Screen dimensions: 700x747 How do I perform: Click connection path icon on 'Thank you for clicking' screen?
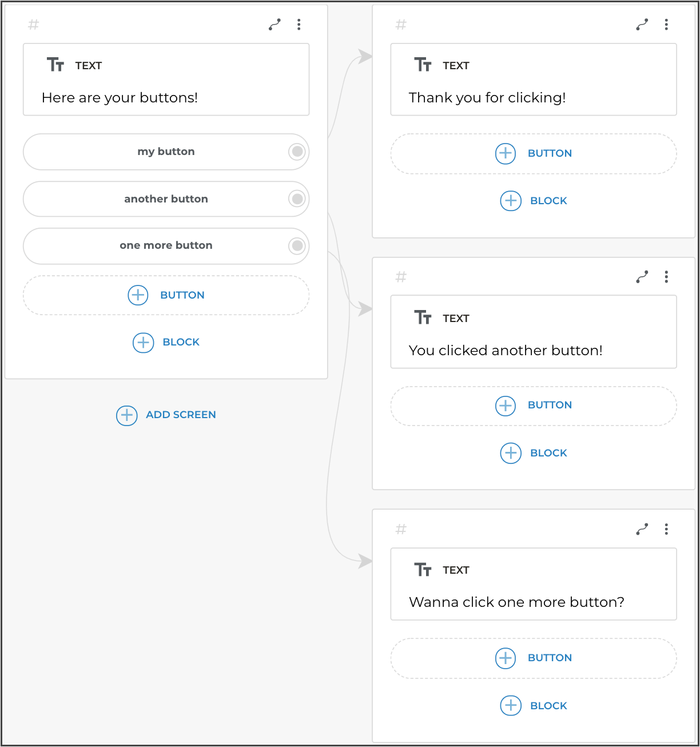pos(642,25)
